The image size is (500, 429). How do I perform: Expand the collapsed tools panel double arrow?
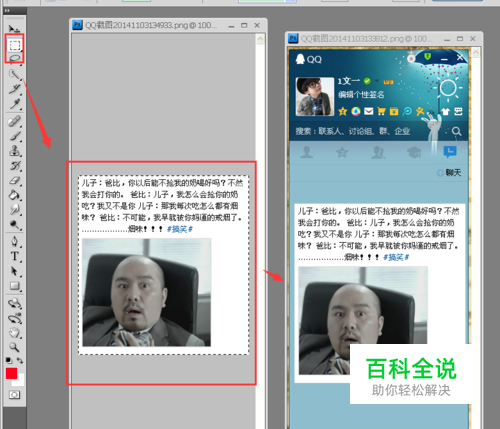coord(7,11)
